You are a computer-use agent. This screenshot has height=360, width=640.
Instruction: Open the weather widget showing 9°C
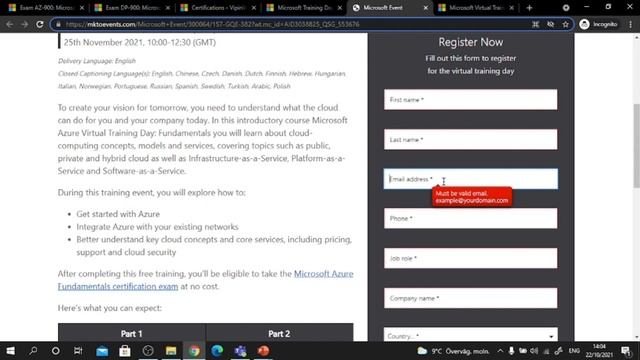(x=453, y=351)
